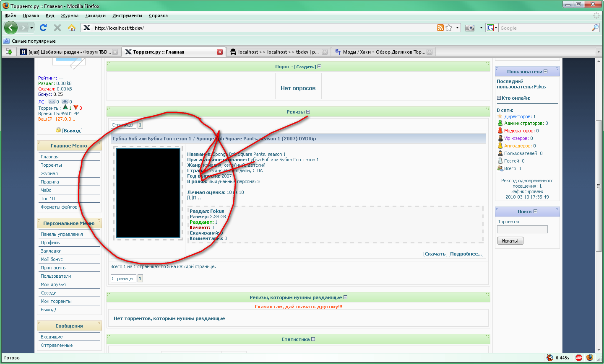The height and width of the screenshot is (364, 604).
Task: Click the site favicon in address bar
Action: (x=86, y=28)
